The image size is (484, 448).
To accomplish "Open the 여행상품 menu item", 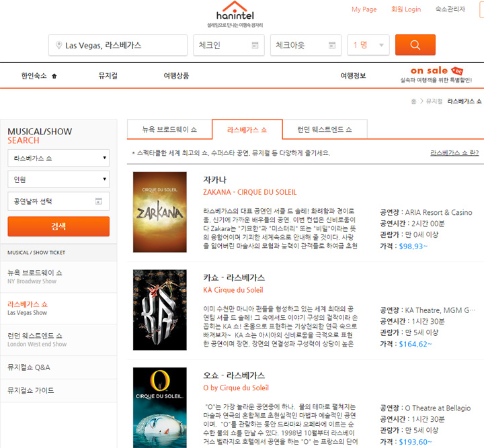I will coord(176,76).
